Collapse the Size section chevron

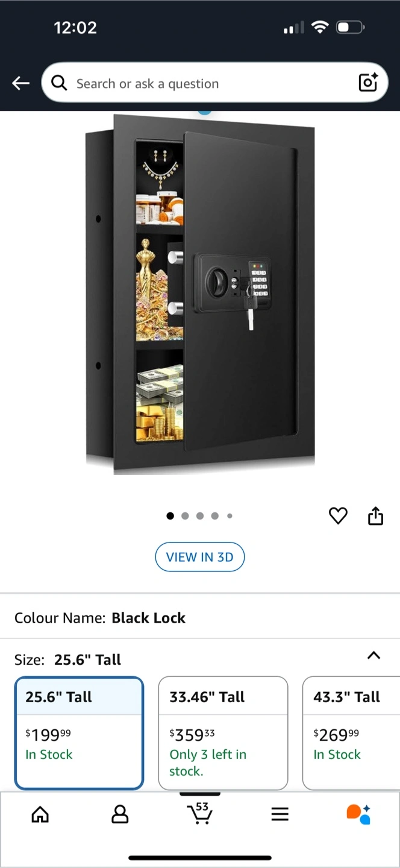click(373, 656)
